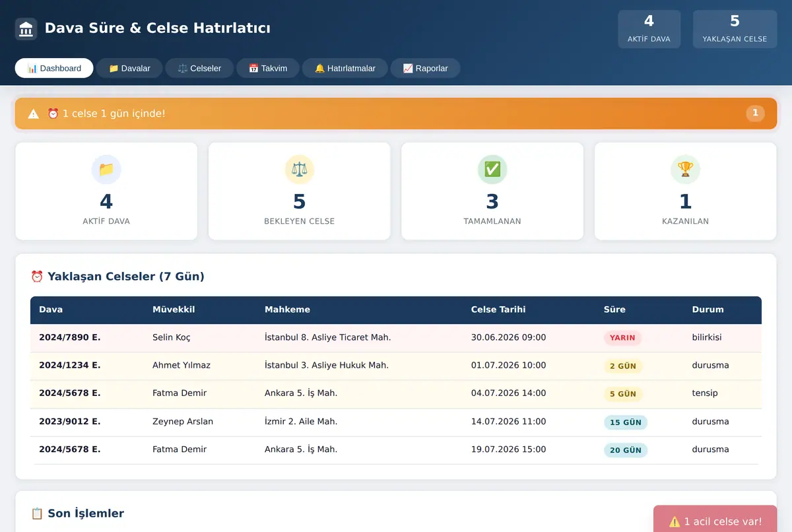Switch to the Davalar tab
Image resolution: width=792 pixels, height=532 pixels.
click(x=129, y=68)
